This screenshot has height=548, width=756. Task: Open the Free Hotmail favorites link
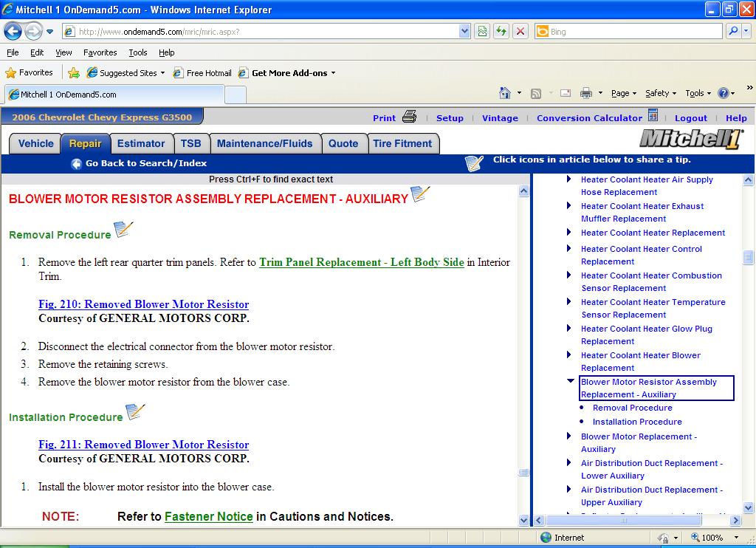pyautogui.click(x=202, y=73)
